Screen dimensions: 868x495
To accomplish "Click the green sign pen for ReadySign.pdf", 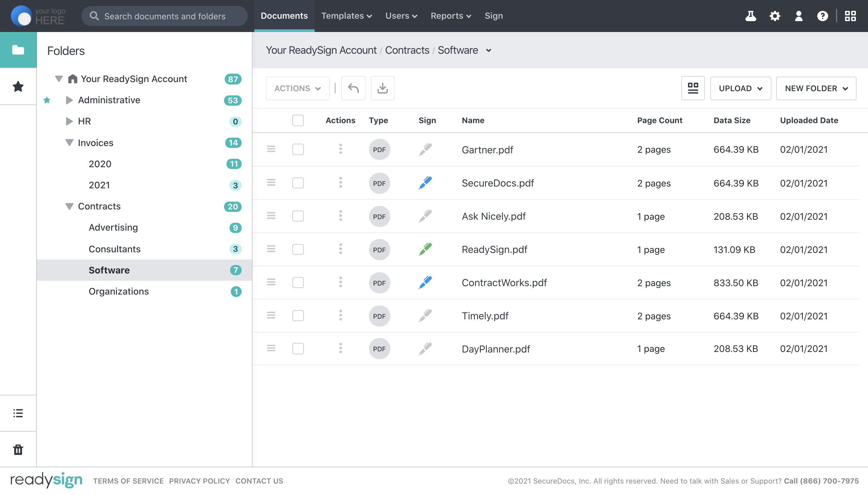I will click(425, 250).
